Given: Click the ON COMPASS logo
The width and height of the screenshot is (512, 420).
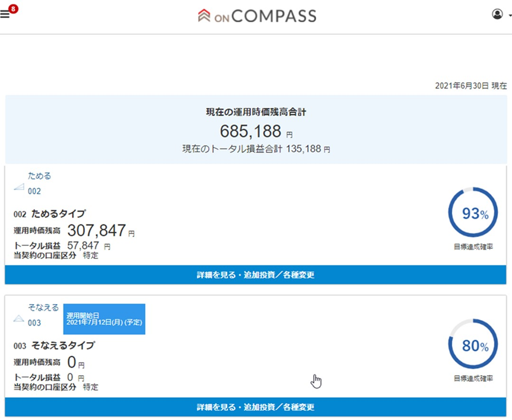Looking at the screenshot, I should click(x=257, y=15).
